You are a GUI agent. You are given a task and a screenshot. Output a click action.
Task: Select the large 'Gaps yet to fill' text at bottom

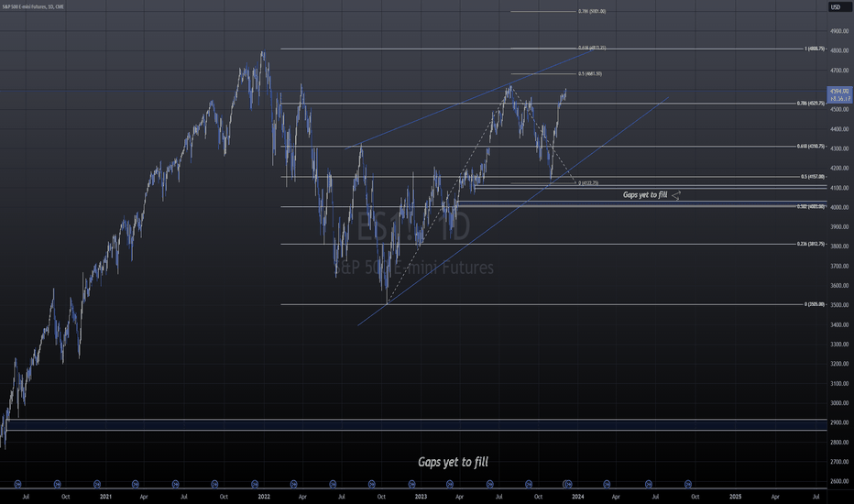click(x=454, y=462)
